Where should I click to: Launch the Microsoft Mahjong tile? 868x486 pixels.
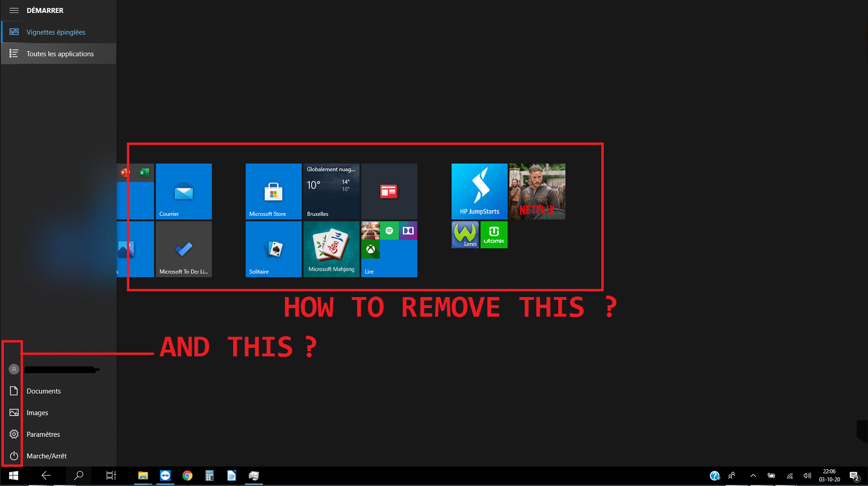pyautogui.click(x=331, y=249)
